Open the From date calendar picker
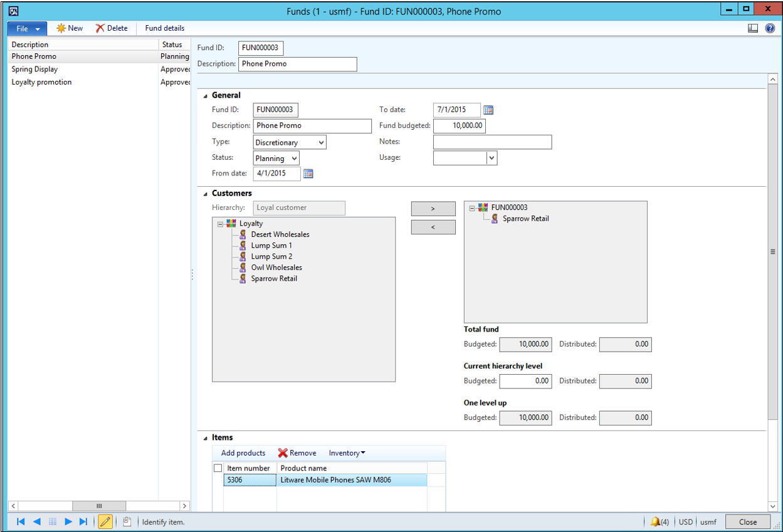 tap(308, 174)
